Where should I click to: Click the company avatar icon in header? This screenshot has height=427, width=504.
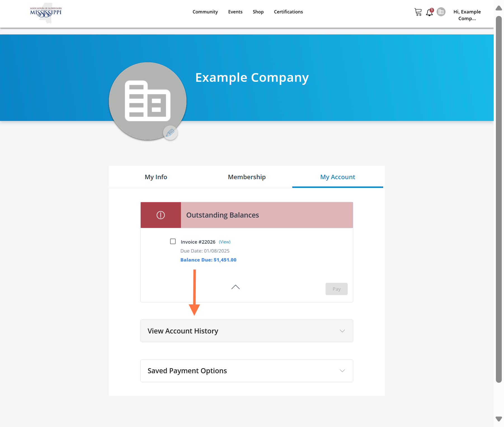[441, 12]
